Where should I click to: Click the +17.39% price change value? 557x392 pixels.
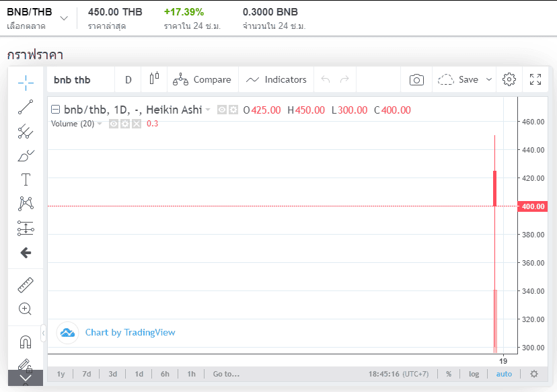pyautogui.click(x=184, y=11)
